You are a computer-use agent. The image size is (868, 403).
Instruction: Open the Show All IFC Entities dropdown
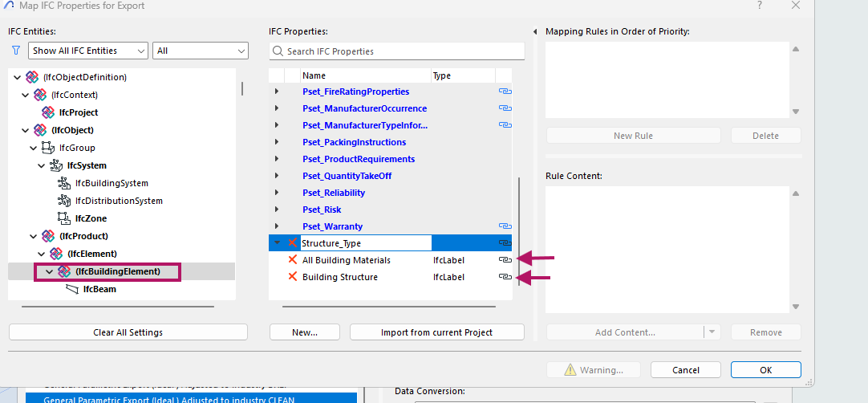(88, 51)
